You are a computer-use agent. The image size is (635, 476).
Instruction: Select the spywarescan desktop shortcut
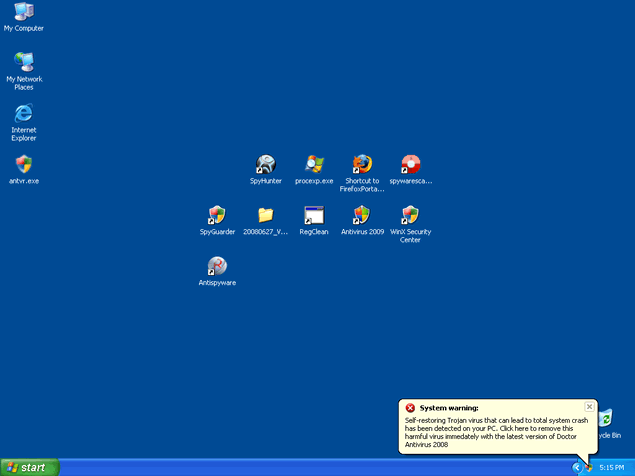[410, 165]
